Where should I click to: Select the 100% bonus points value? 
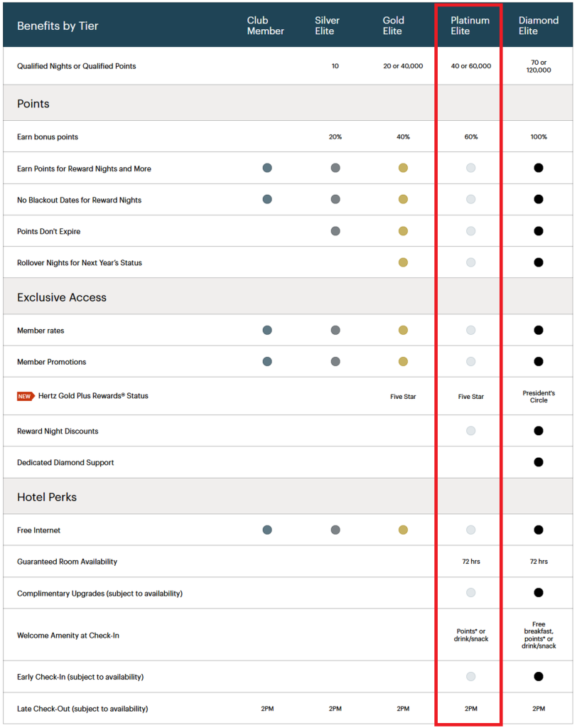(x=539, y=136)
